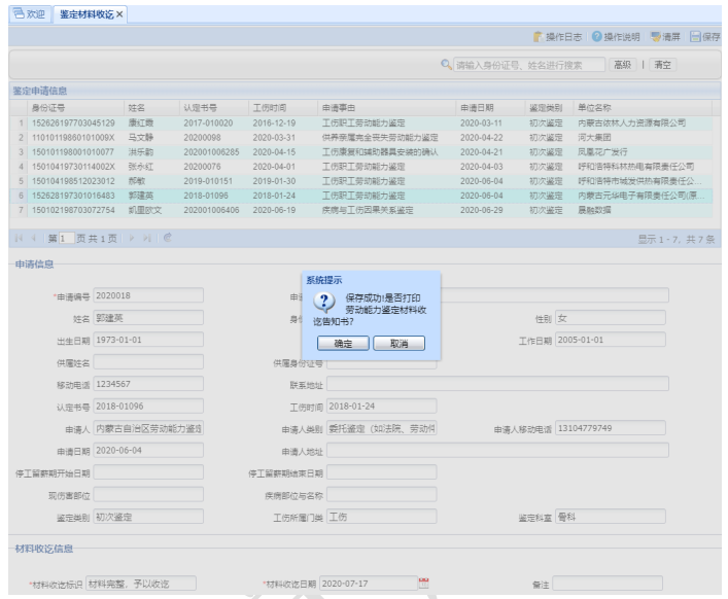Select row with ID 152626197703045129
The width and height of the screenshot is (728, 599).
(x=361, y=123)
